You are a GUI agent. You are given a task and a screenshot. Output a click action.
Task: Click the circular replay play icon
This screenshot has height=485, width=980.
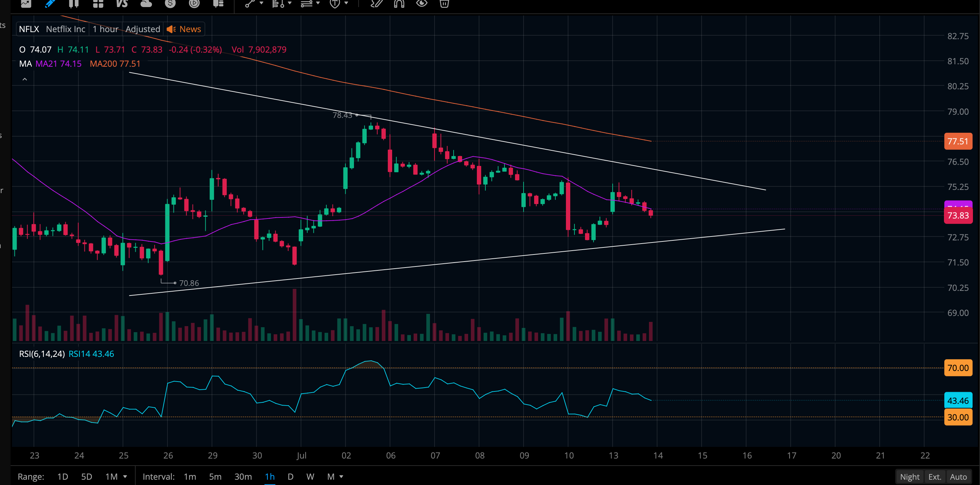[194, 4]
